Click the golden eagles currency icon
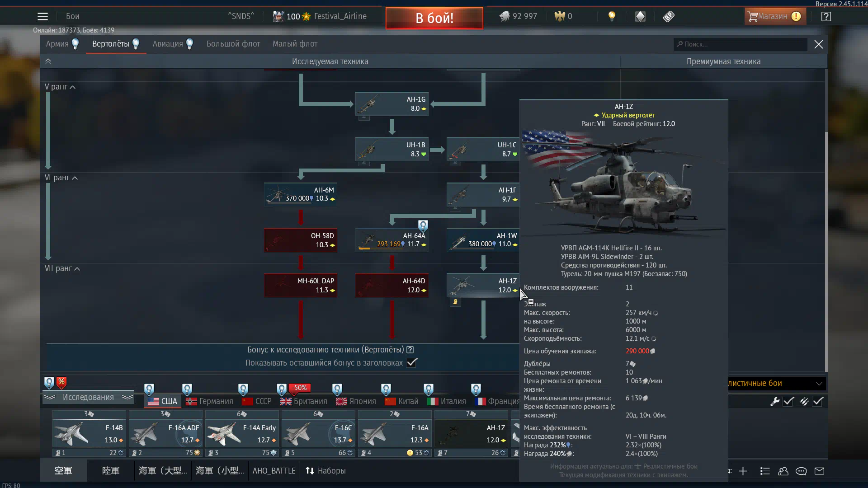The height and width of the screenshot is (488, 868). [x=560, y=16]
